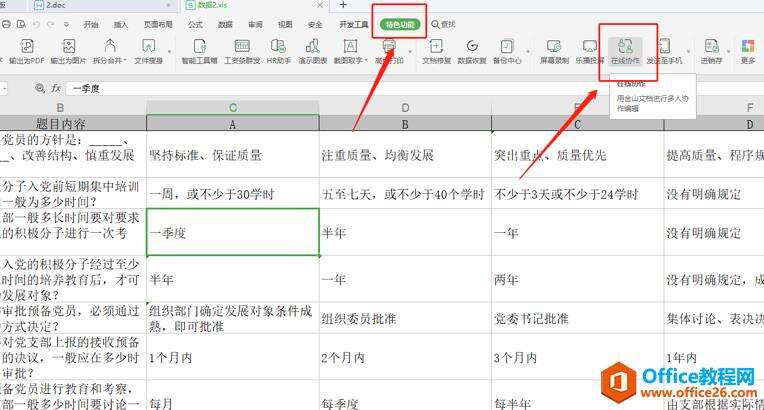Click the 输出为PDF export icon

27,47
